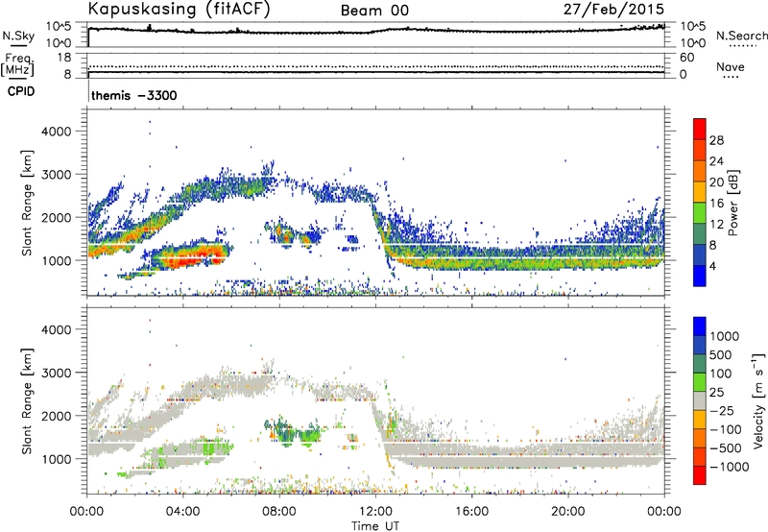Click the "20:00" time tick label
This screenshot has width=768, height=532.
click(567, 512)
